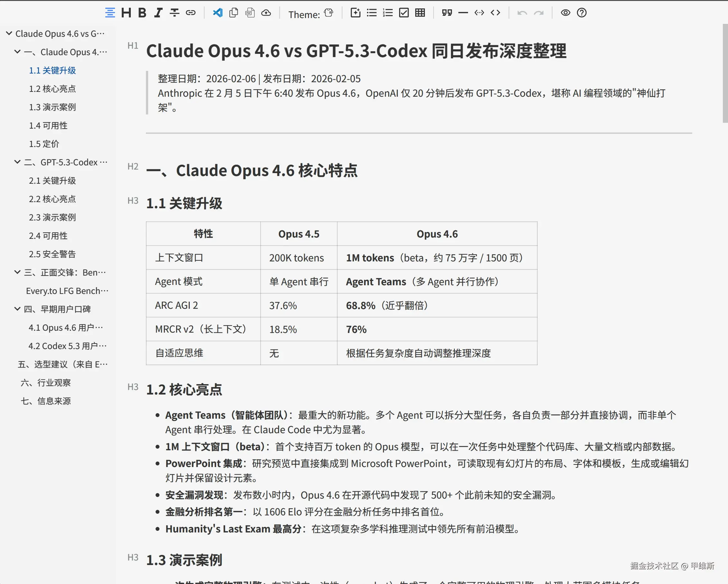The height and width of the screenshot is (584, 728).
Task: Open in VS Code icon
Action: (217, 13)
